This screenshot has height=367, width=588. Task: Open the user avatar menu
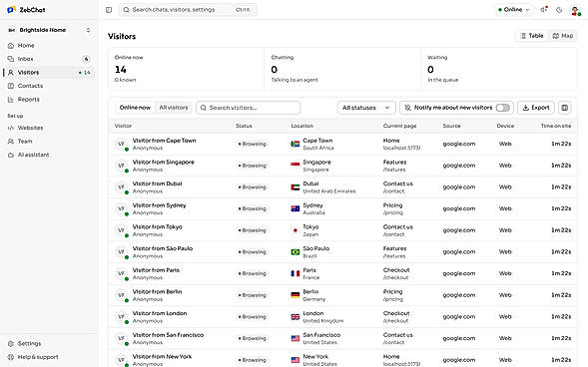point(575,10)
